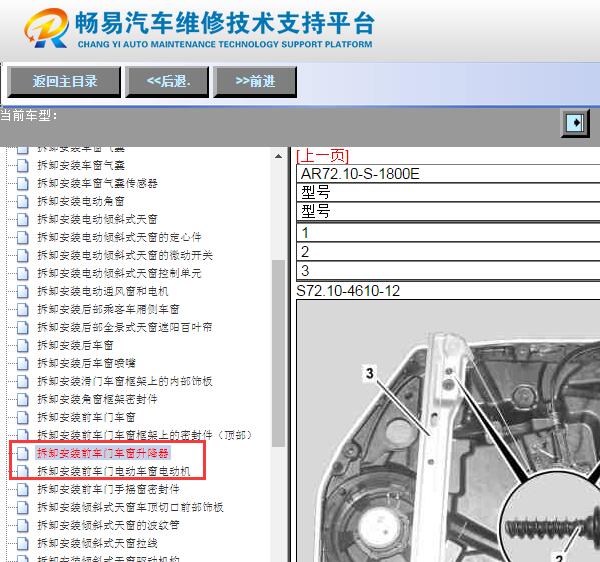Click document icon beside 拆卸安装电动倾斜式天窗的微动开关
This screenshot has width=600, height=562.
click(x=23, y=255)
